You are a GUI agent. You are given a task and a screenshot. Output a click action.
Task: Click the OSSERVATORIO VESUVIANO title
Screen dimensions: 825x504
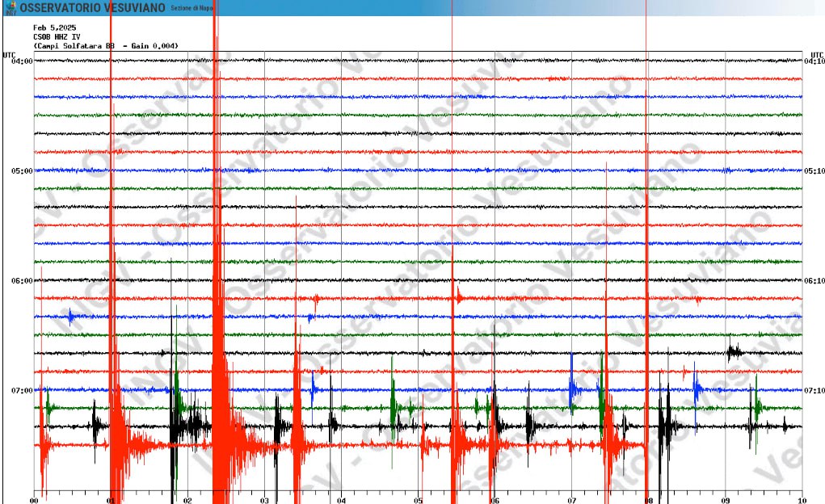tap(93, 8)
